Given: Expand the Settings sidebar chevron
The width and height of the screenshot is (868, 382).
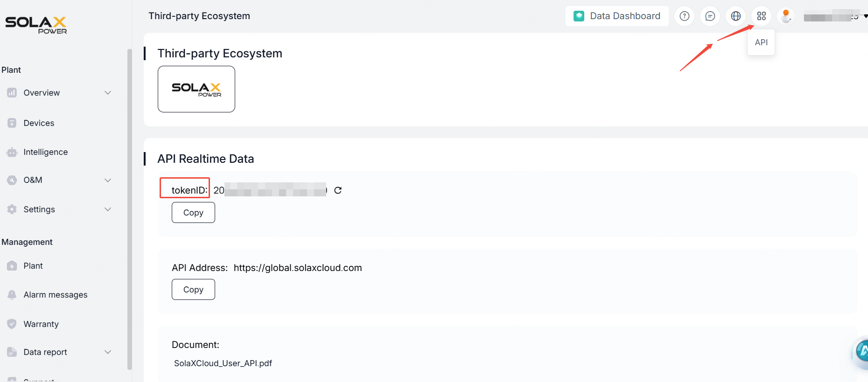Looking at the screenshot, I should 108,209.
